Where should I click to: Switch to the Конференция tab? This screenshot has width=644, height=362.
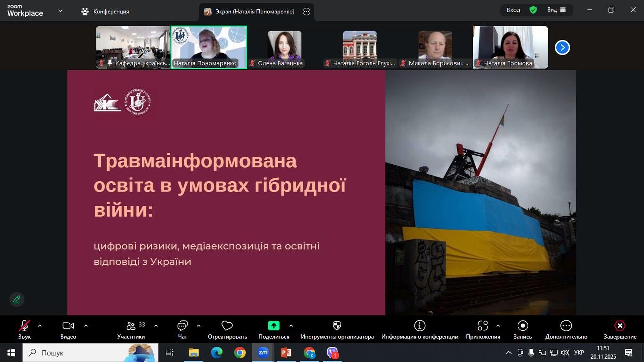[x=105, y=11]
